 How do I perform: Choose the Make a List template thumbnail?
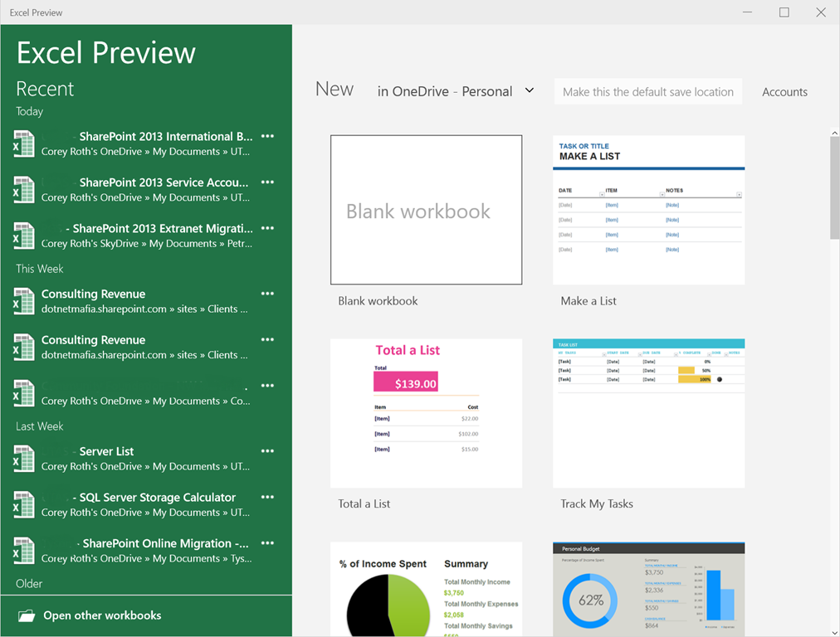coord(648,210)
